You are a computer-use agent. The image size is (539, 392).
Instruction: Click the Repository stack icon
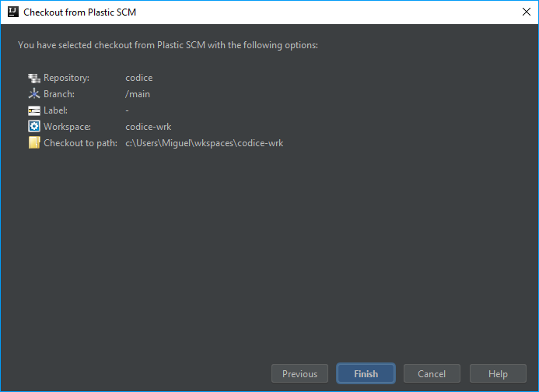click(x=34, y=78)
